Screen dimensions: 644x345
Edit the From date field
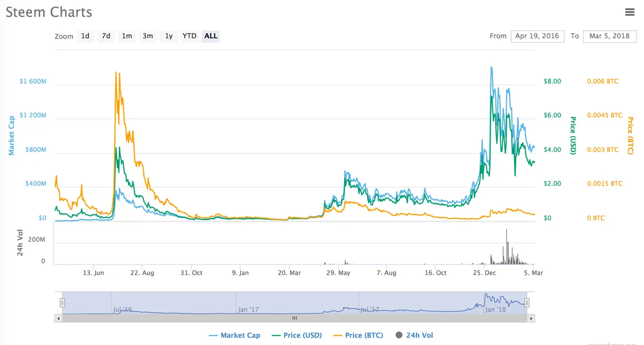[x=537, y=36]
